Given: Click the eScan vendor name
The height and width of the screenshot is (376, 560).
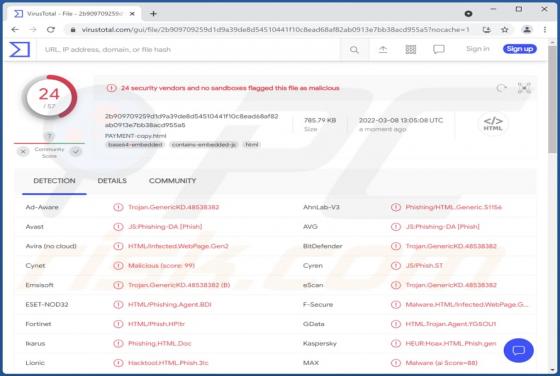Looking at the screenshot, I should click(313, 285).
